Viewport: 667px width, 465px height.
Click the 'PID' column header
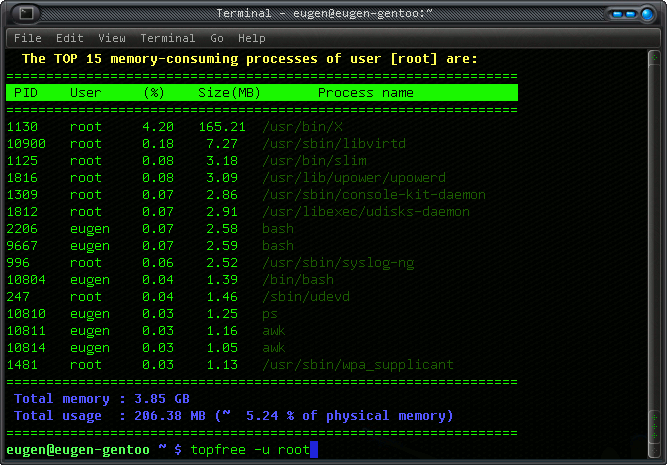26,93
